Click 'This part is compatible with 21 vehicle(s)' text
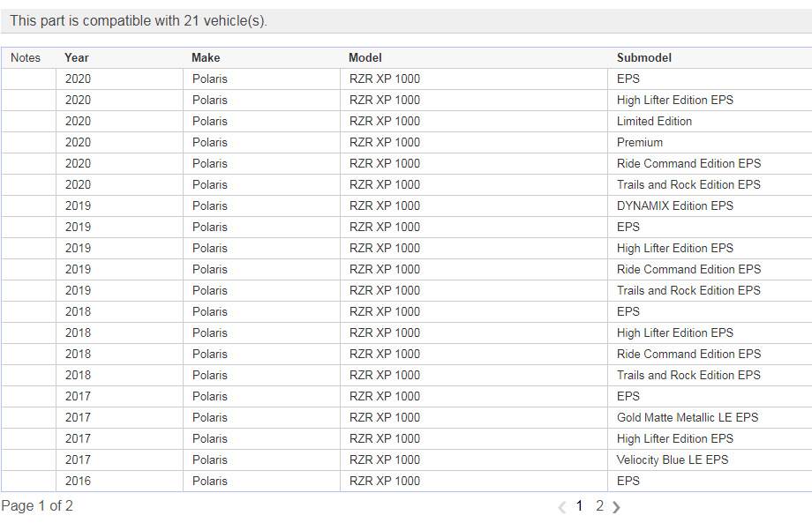 139,20
